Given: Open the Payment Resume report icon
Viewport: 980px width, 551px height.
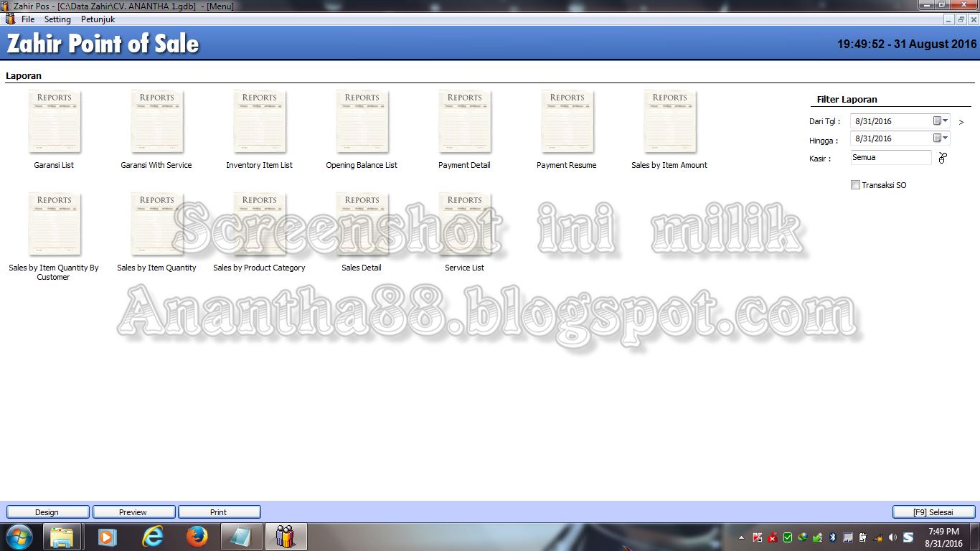Looking at the screenshot, I should click(x=567, y=122).
